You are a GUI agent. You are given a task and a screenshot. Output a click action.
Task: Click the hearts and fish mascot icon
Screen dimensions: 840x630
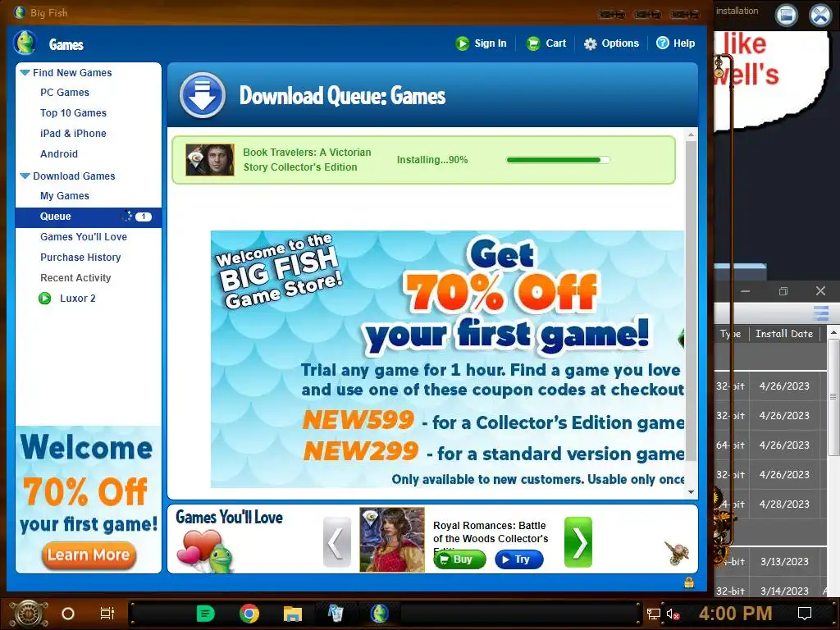tap(206, 550)
